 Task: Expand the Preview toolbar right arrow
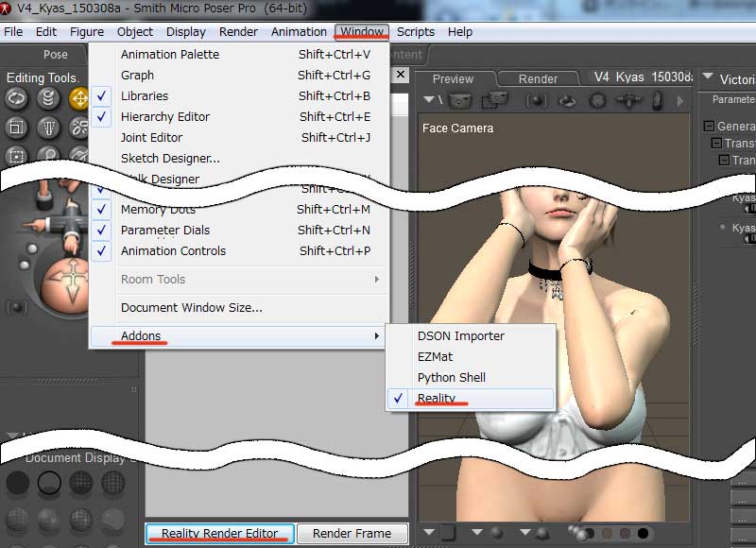click(680, 101)
